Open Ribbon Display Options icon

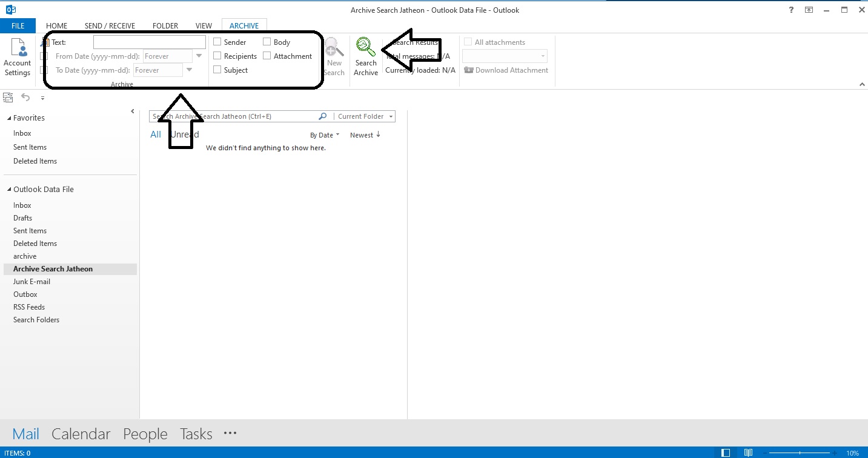809,10
